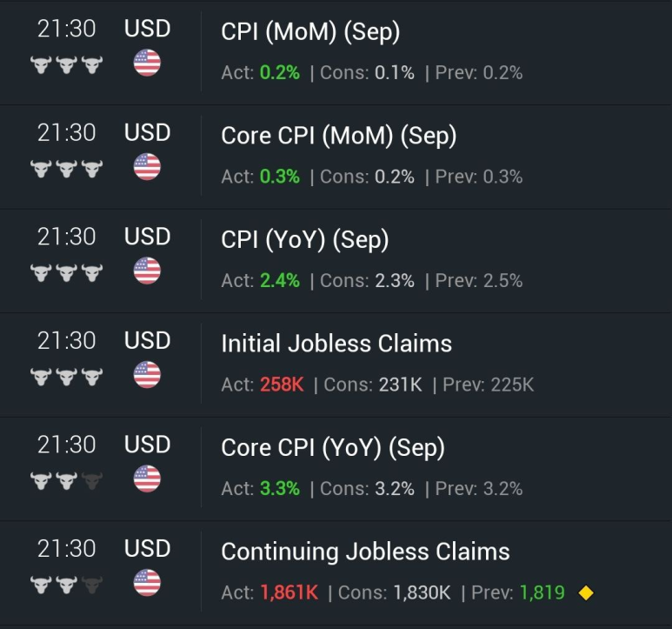
Task: Tap the US flag in CPI (YoY) row
Action: [x=147, y=271]
